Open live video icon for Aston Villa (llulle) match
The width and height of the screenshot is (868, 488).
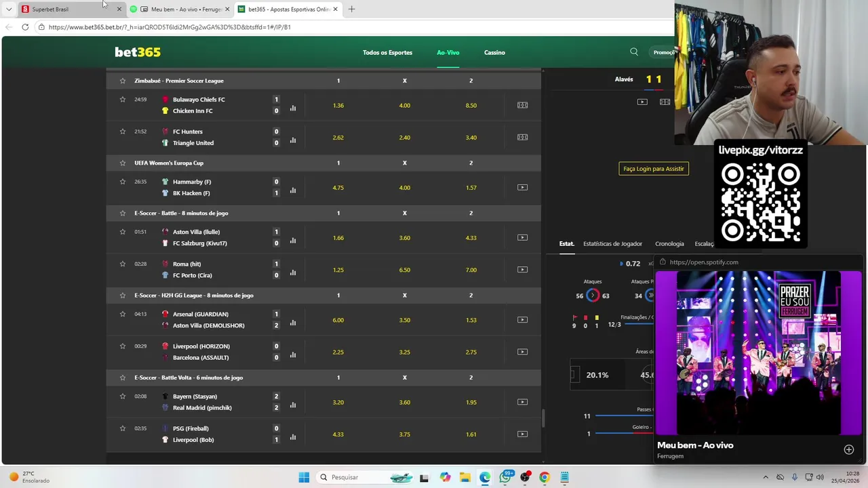pos(522,237)
